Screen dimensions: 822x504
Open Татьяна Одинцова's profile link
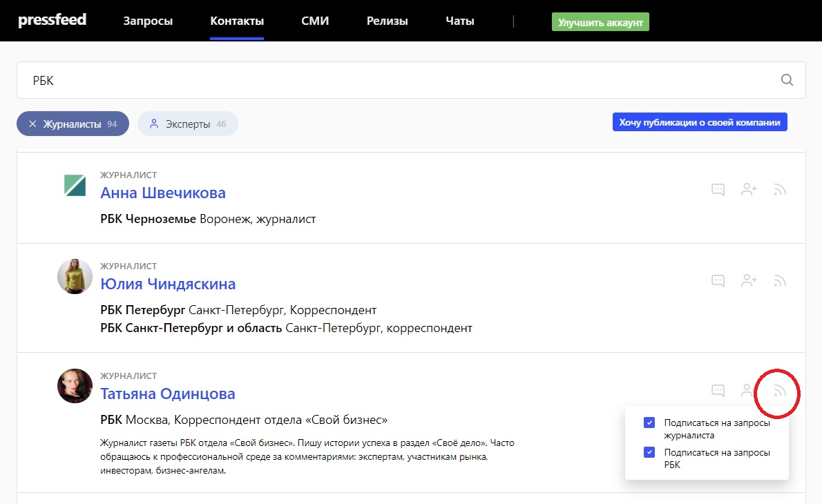(168, 394)
